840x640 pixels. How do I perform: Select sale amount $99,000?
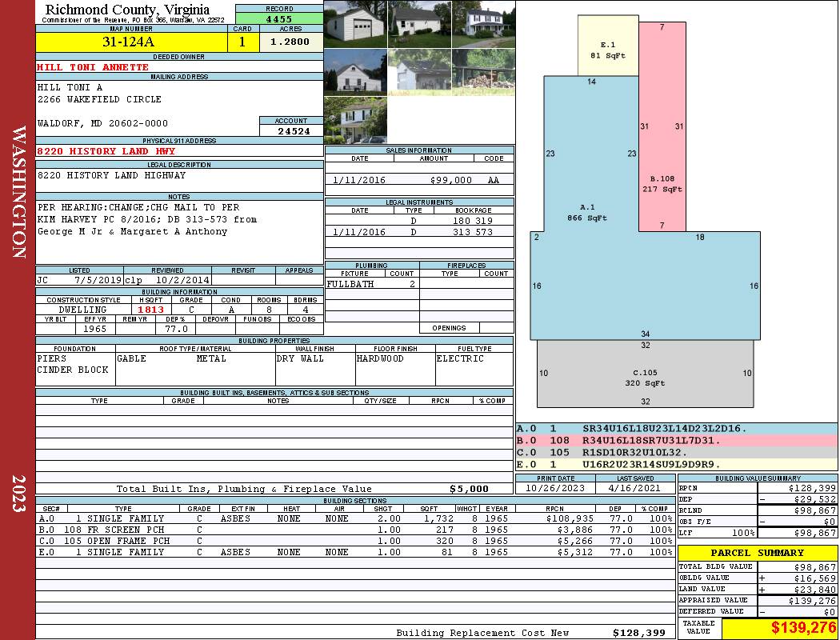click(x=450, y=180)
